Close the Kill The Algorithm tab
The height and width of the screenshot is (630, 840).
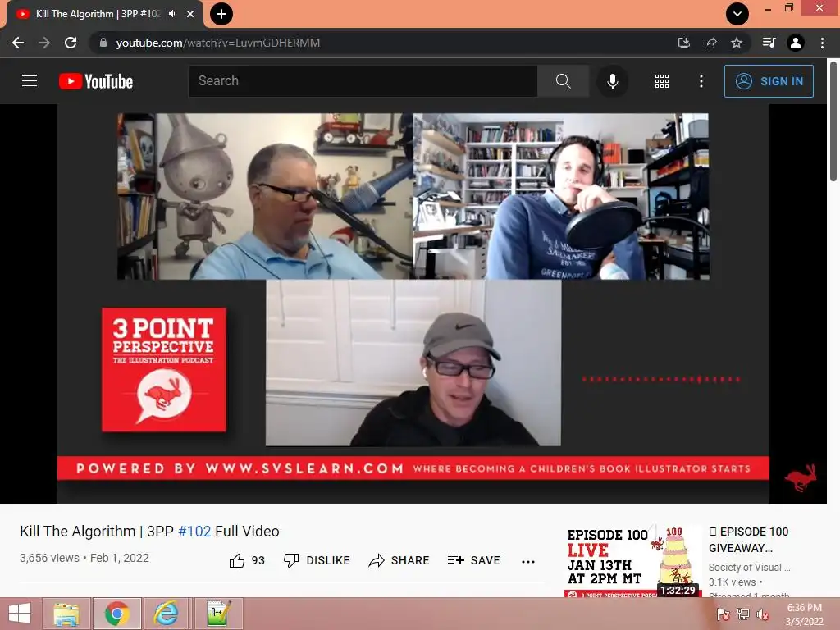tap(190, 14)
